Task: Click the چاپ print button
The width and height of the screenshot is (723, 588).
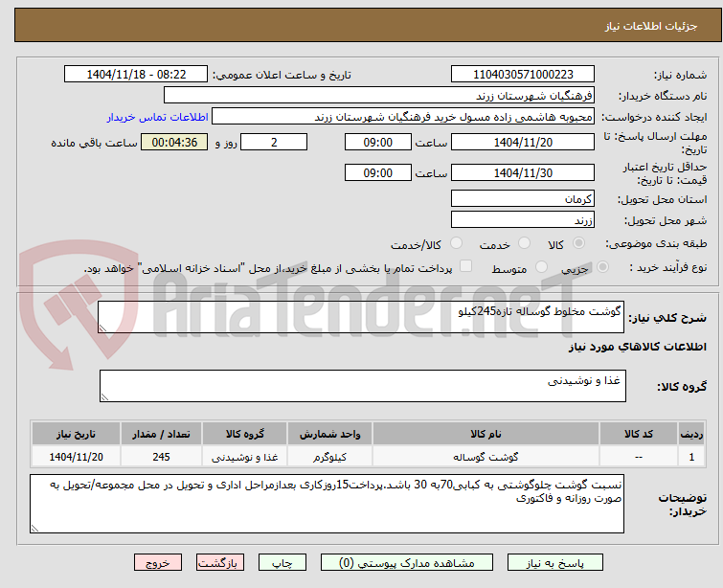Action: pyautogui.click(x=282, y=563)
